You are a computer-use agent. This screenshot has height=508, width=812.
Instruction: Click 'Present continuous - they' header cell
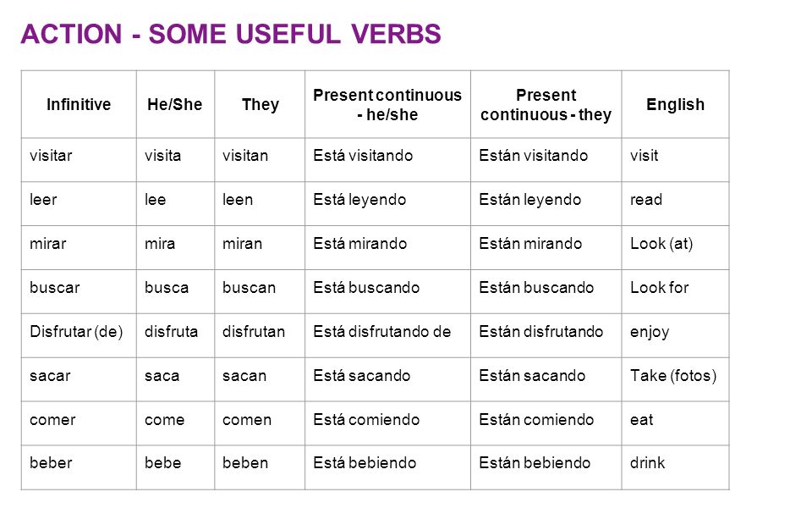click(546, 104)
